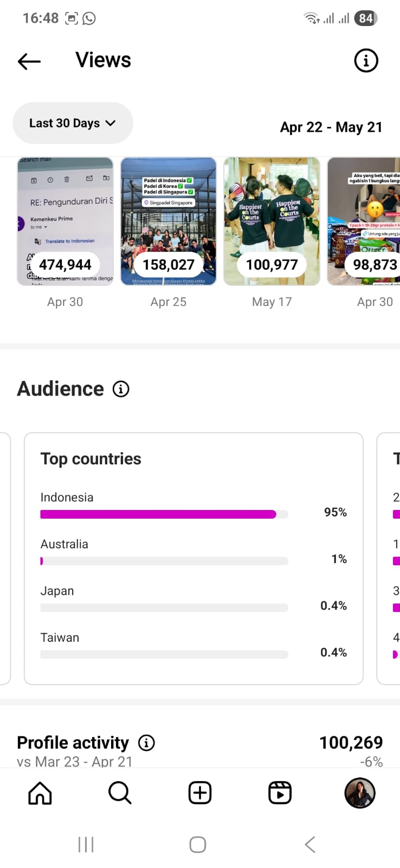Screen dimensions: 400x868
Task: Open post thumbnail with 474,944 views
Action: (65, 221)
